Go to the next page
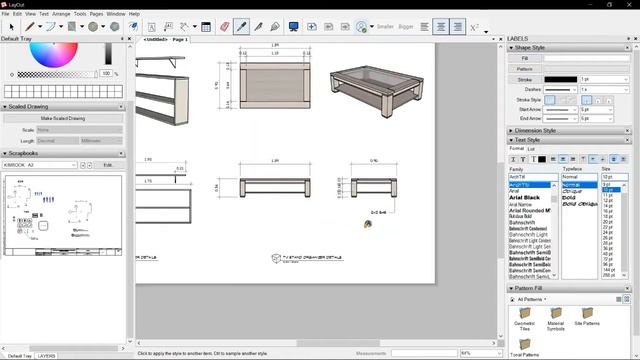Viewport: 640px width, 360px height. tap(345, 27)
